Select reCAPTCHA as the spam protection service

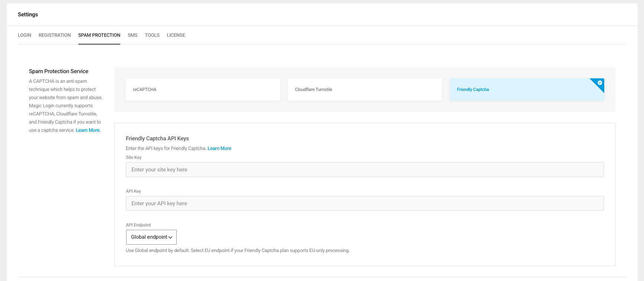click(x=203, y=89)
